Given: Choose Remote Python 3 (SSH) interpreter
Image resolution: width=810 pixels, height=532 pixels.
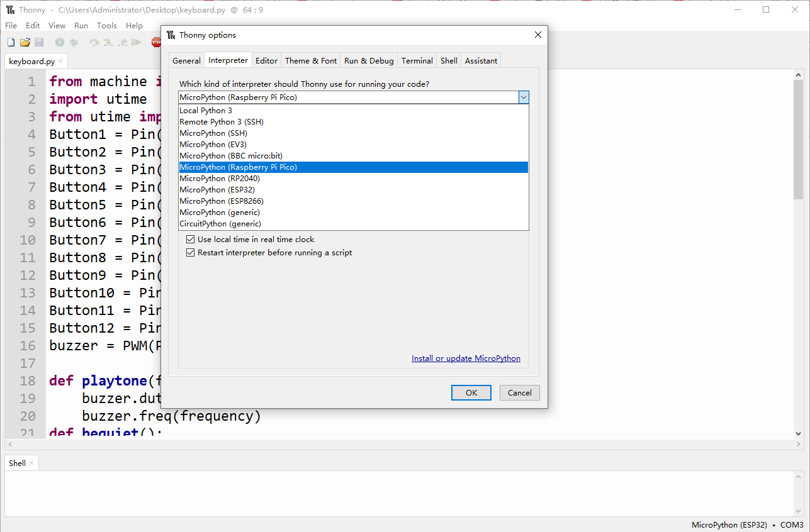Looking at the screenshot, I should (354, 122).
